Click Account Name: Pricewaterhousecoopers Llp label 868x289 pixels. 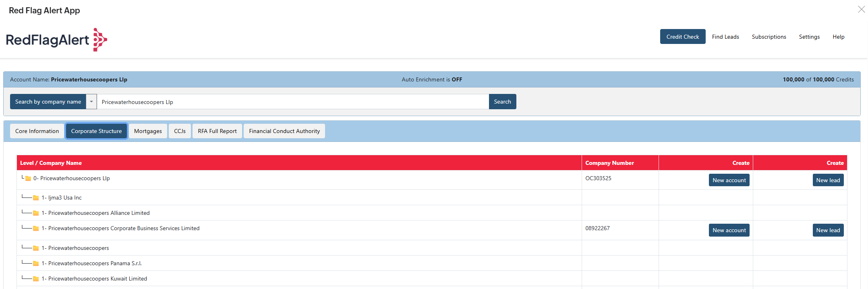click(x=68, y=79)
